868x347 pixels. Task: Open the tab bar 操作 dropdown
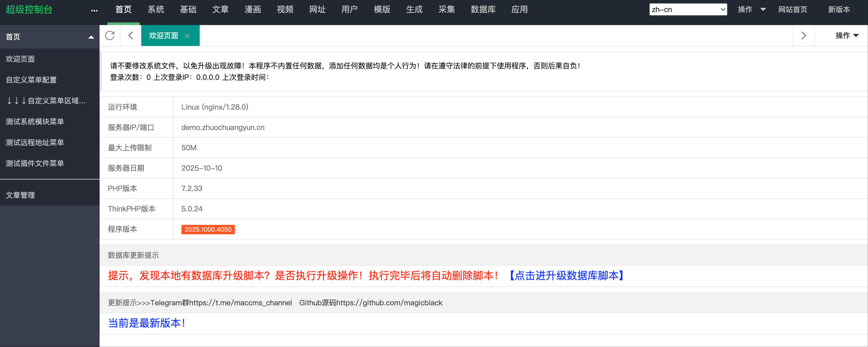tap(847, 35)
